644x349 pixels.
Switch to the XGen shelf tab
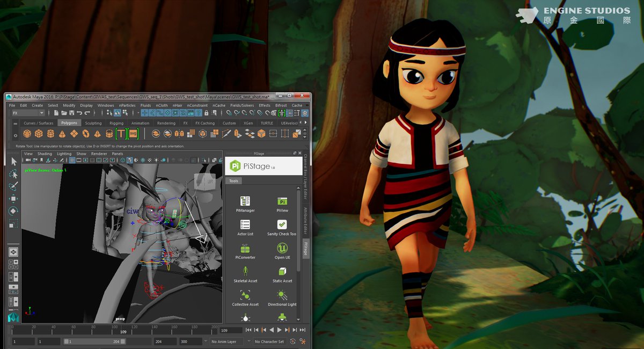(x=248, y=123)
